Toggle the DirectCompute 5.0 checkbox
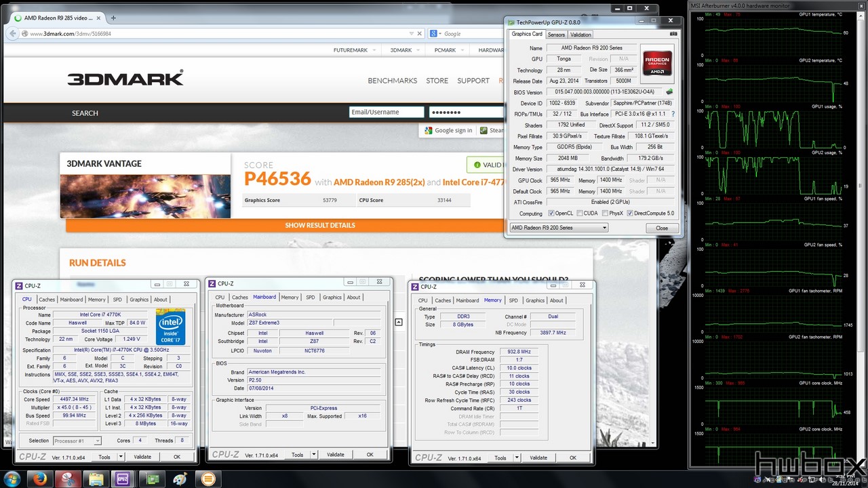This screenshot has height=488, width=868. click(630, 213)
